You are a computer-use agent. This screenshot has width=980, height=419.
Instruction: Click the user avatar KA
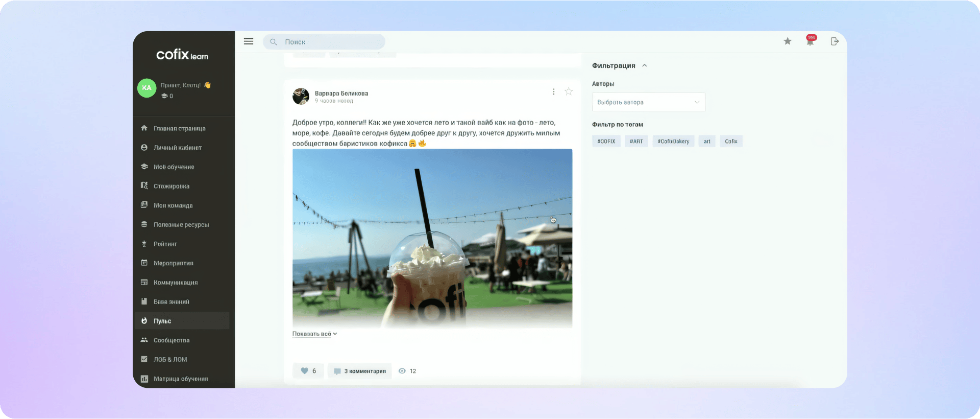(x=146, y=88)
